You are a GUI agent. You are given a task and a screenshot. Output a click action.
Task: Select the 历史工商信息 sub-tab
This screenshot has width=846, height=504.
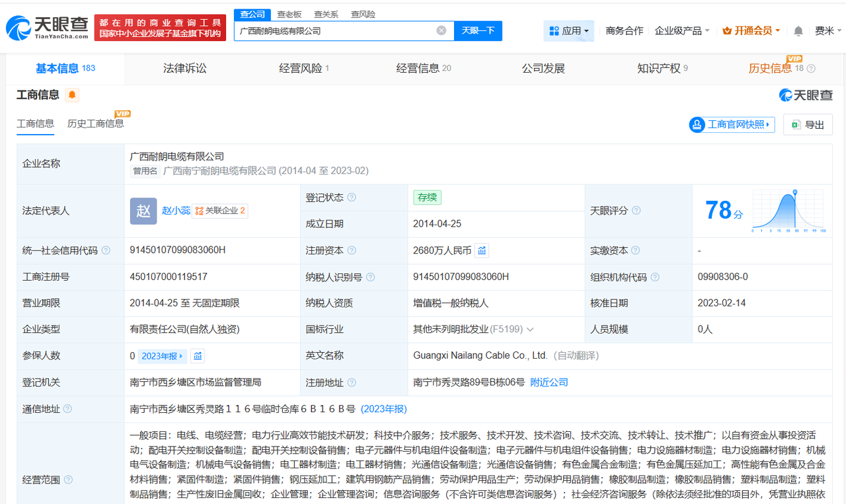(x=95, y=124)
